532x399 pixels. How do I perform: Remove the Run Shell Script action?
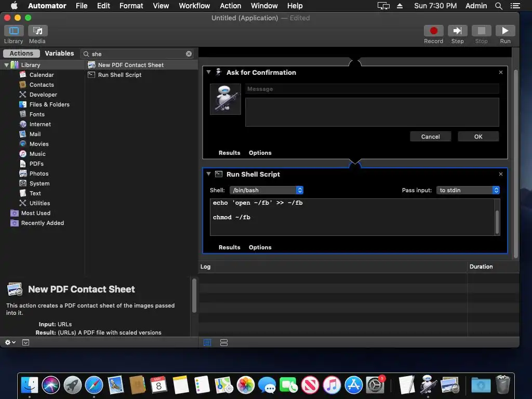pyautogui.click(x=501, y=174)
